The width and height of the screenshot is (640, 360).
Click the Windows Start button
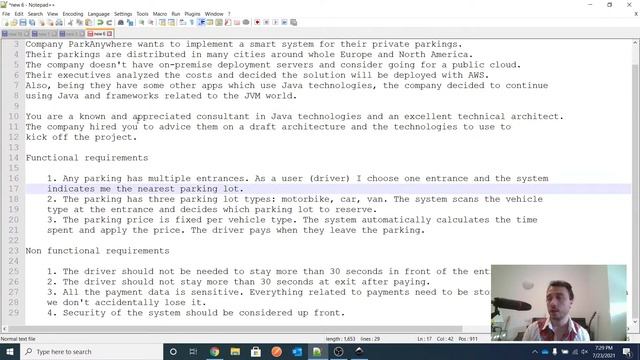[x=10, y=351]
